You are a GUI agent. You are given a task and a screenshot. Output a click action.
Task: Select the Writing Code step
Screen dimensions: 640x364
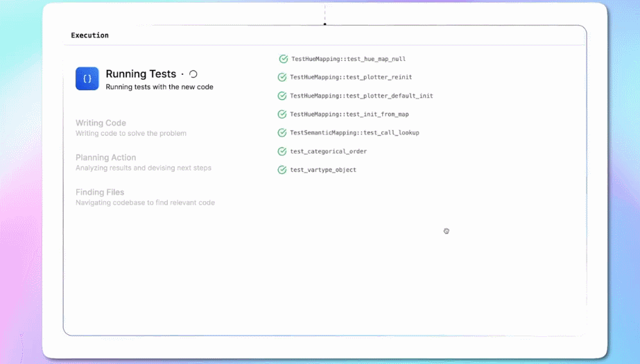tap(101, 123)
